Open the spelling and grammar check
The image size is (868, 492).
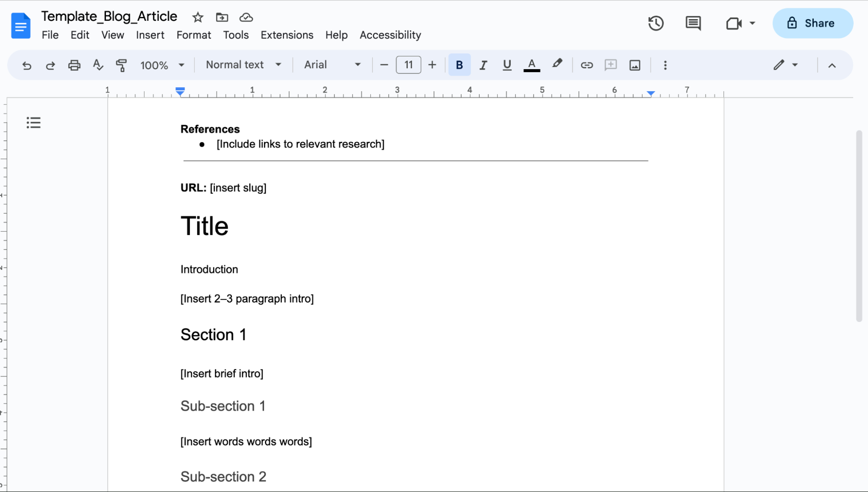(x=98, y=65)
